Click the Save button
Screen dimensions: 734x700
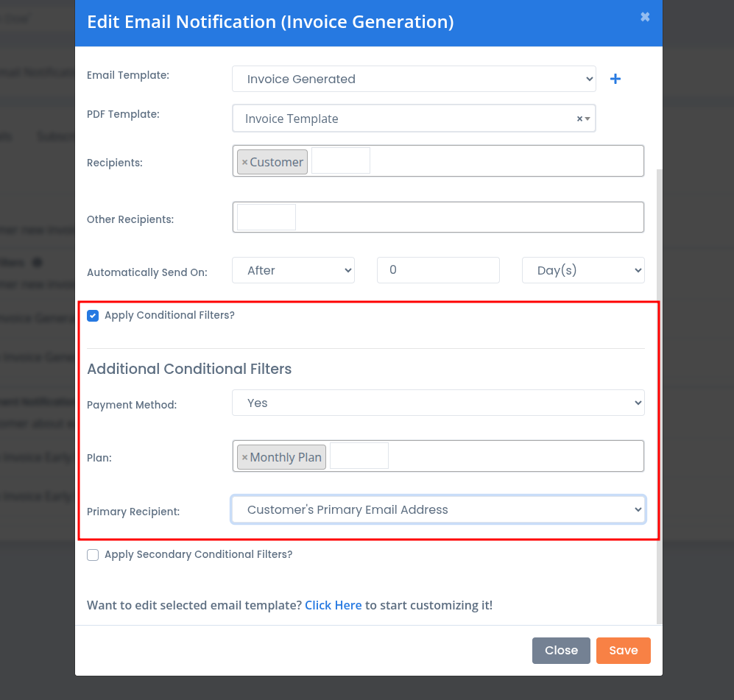pyautogui.click(x=623, y=651)
